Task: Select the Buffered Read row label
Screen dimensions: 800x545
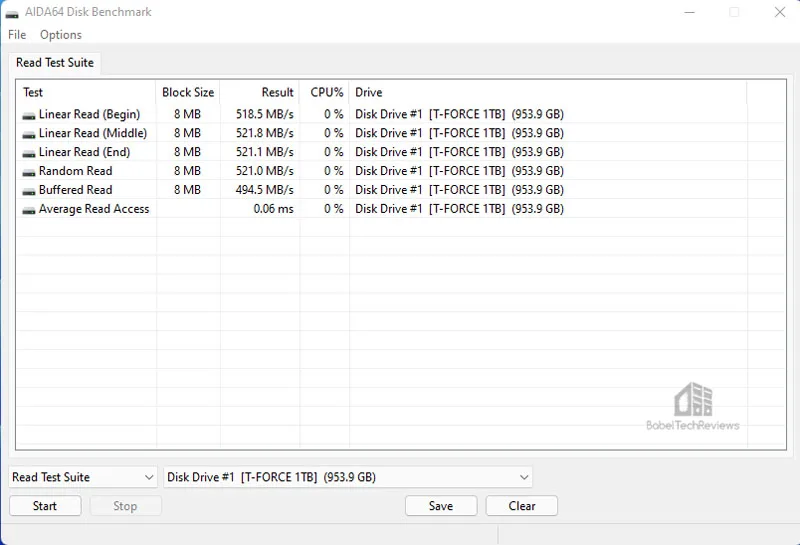Action: tap(76, 190)
